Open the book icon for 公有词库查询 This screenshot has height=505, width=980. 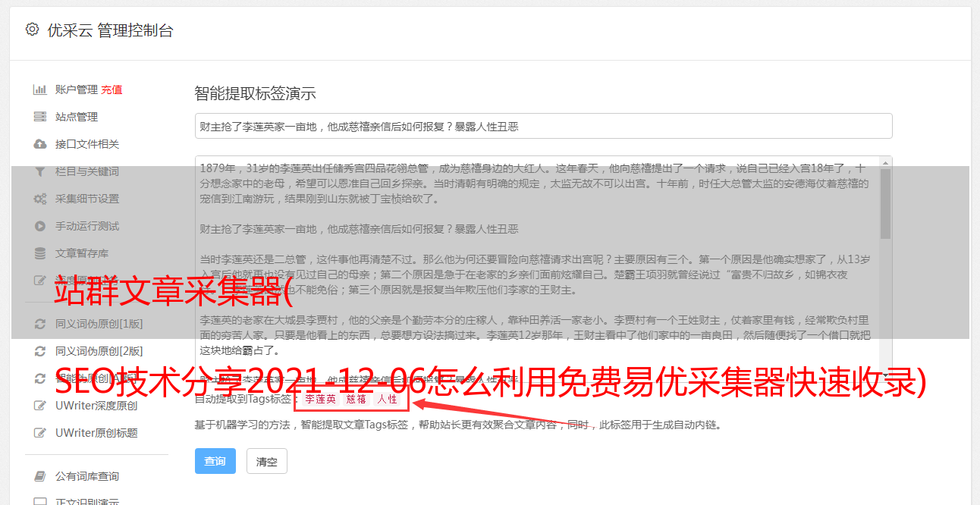point(40,476)
